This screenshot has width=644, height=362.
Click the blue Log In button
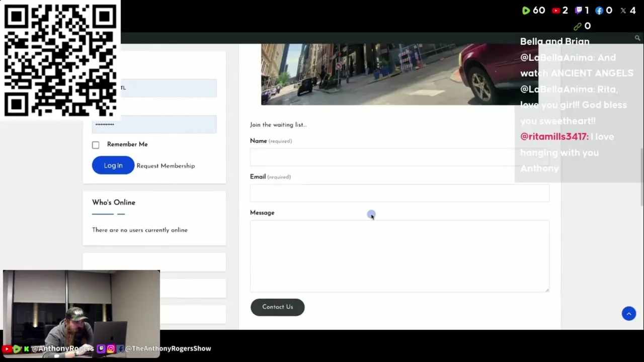click(113, 165)
